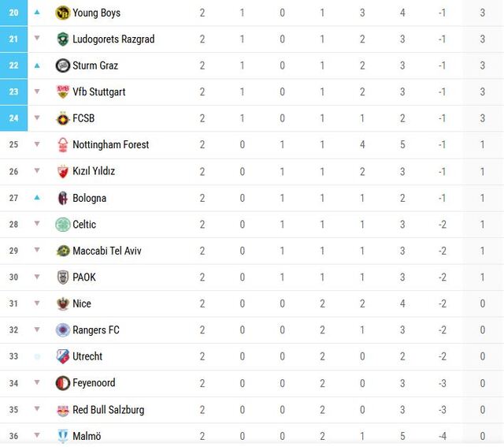This screenshot has height=447, width=504.
Task: Open the Nice team link
Action: [x=82, y=304]
